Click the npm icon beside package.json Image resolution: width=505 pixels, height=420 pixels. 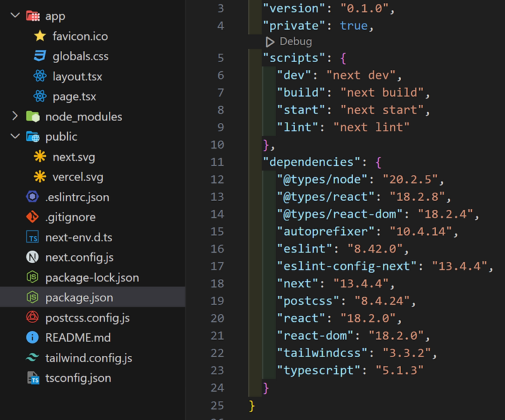tap(32, 297)
